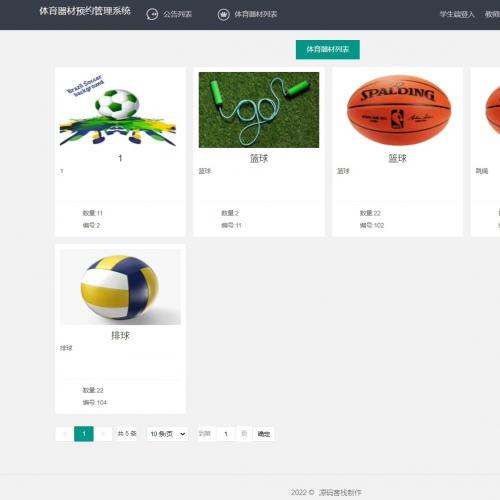The image size is (500, 500).
Task: Open the 教师 login link at top right
Action: click(492, 14)
